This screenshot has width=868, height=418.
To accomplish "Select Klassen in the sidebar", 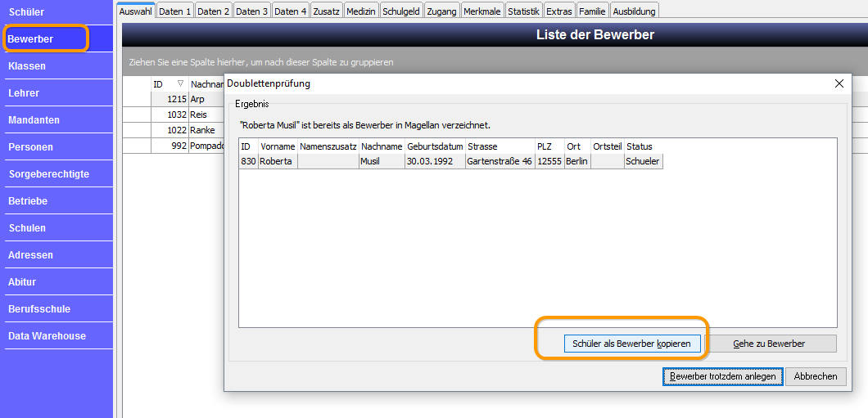I will [x=58, y=65].
